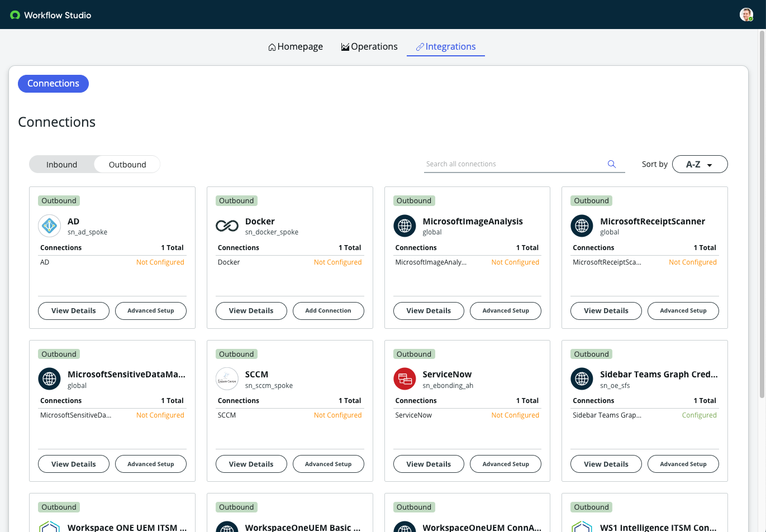Click the blue Connections pill button
This screenshot has height=532, width=766.
click(53, 84)
